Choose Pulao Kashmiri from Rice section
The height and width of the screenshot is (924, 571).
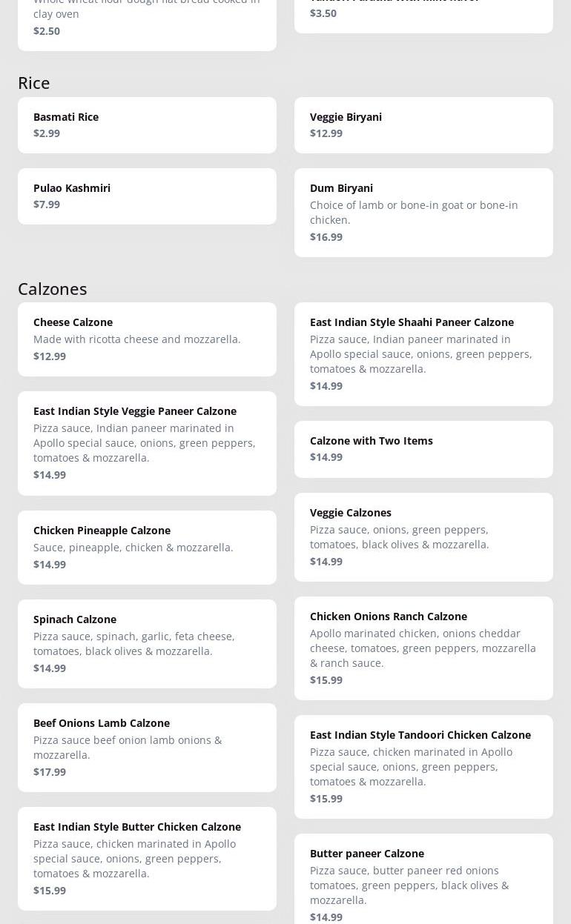(x=147, y=196)
